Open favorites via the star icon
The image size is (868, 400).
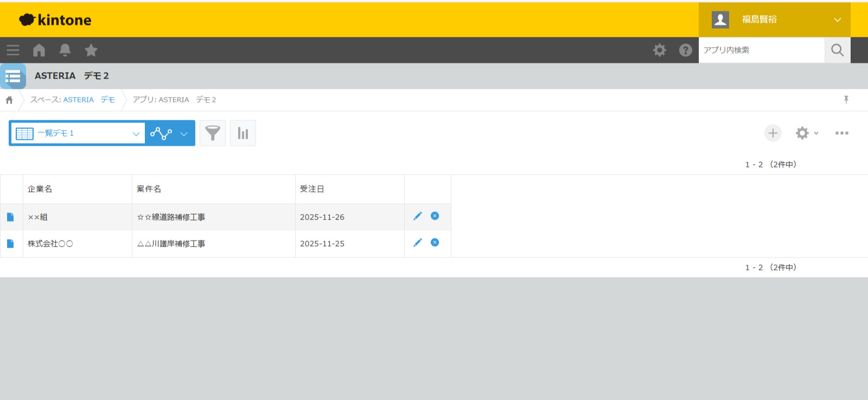click(x=91, y=50)
